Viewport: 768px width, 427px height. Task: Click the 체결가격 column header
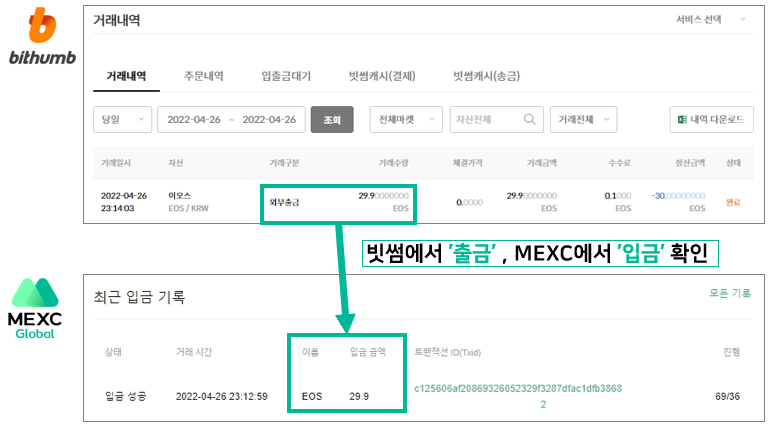point(467,163)
